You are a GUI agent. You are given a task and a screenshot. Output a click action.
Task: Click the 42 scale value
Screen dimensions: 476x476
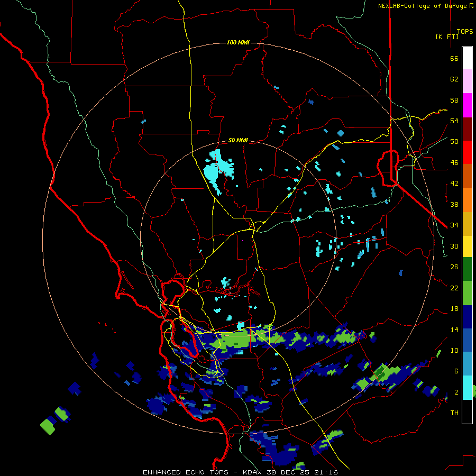[454, 184]
